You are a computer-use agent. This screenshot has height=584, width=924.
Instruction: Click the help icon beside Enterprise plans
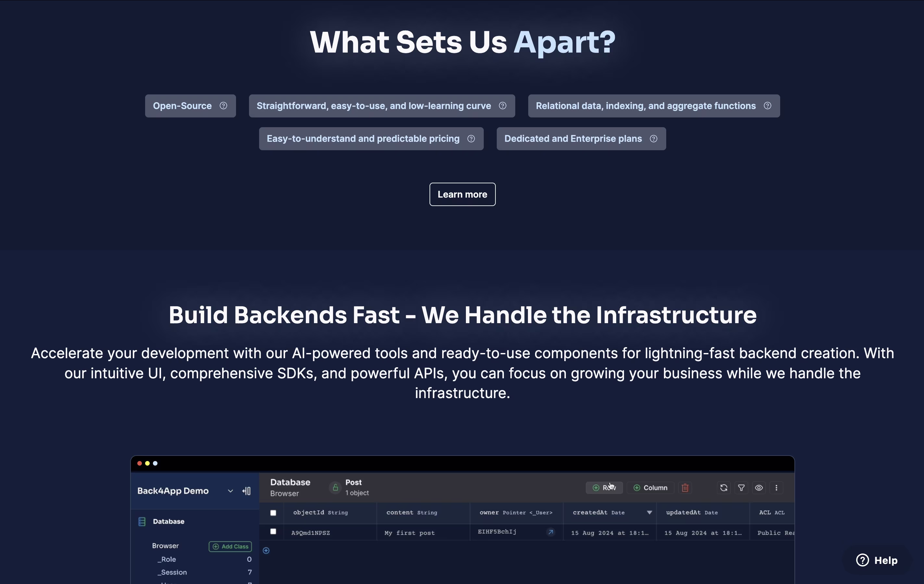[x=653, y=139]
